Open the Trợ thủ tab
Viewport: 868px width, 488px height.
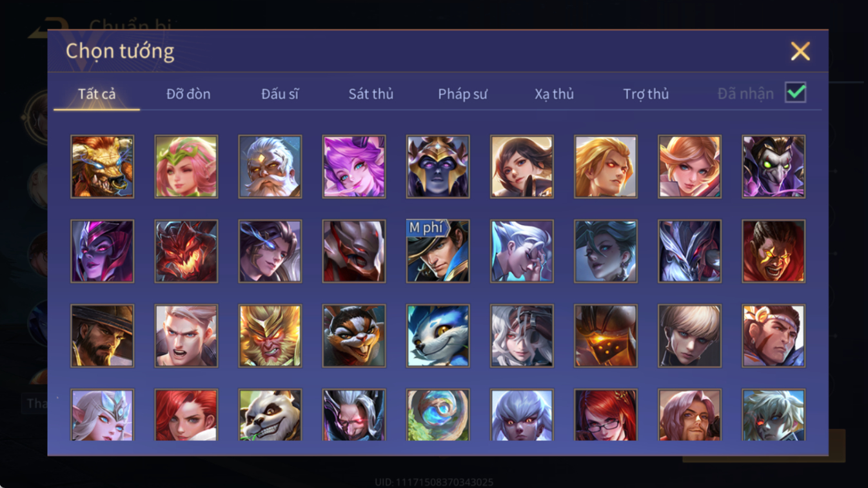coord(646,94)
